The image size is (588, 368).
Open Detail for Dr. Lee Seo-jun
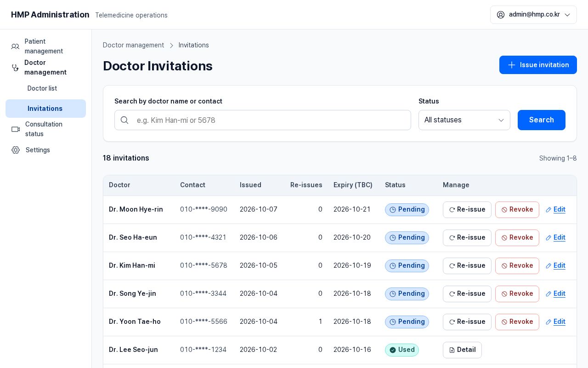pos(462,350)
